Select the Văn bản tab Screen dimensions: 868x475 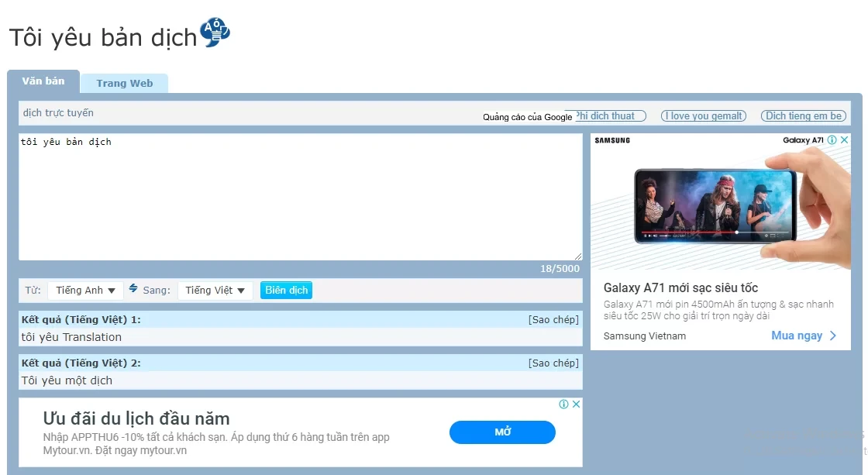click(43, 81)
